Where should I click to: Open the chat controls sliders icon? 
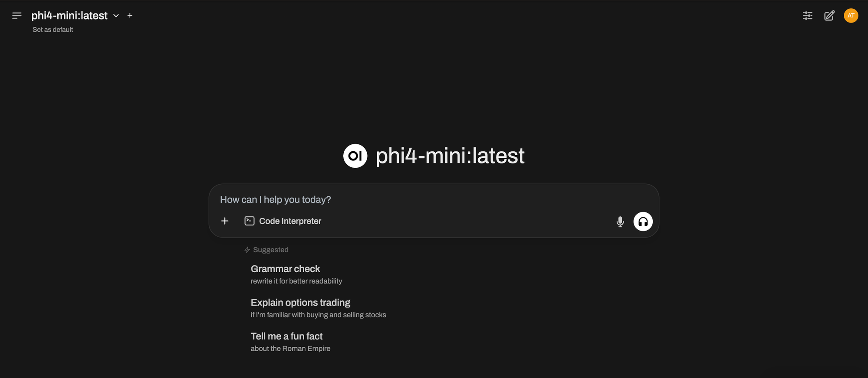tap(807, 16)
